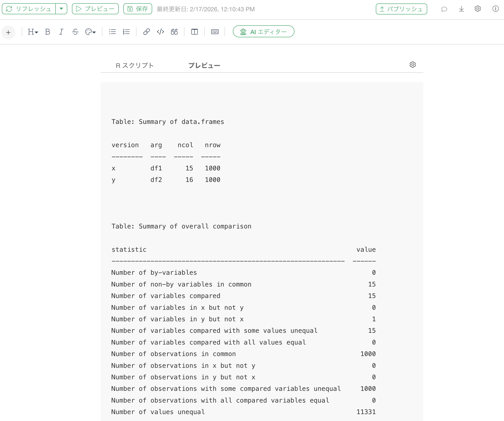Insert a block quote
504x421 pixels.
tap(174, 32)
